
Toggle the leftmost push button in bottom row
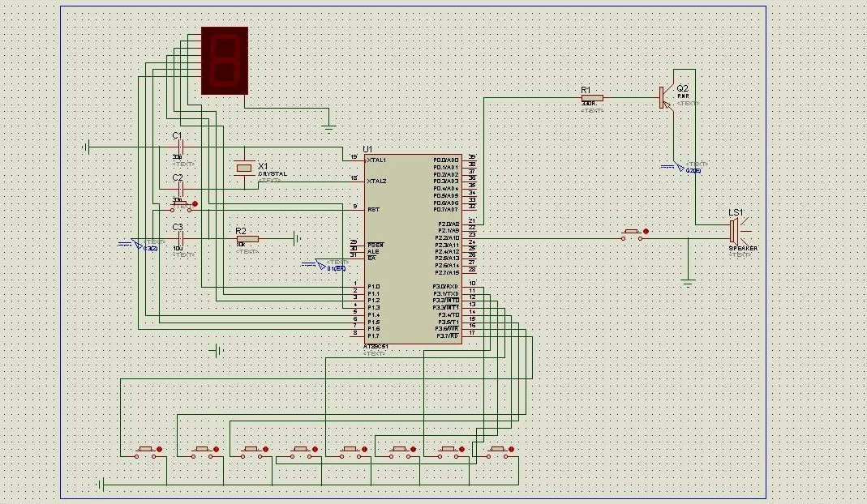pos(147,451)
